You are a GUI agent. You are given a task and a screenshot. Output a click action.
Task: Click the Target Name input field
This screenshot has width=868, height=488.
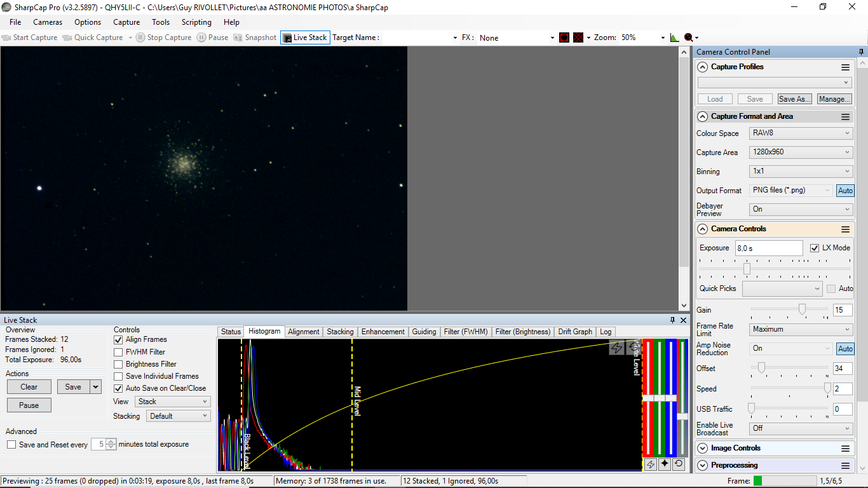(x=419, y=37)
